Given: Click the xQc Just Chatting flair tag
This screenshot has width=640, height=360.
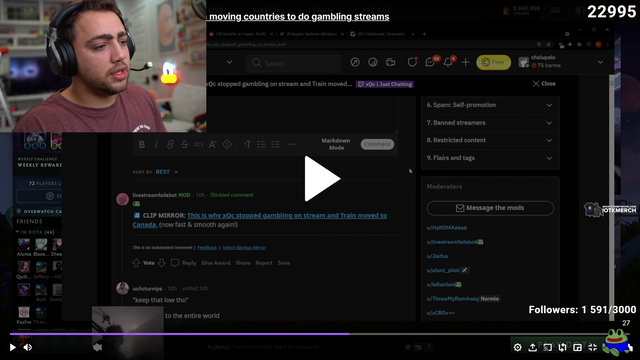Looking at the screenshot, I should [x=385, y=84].
